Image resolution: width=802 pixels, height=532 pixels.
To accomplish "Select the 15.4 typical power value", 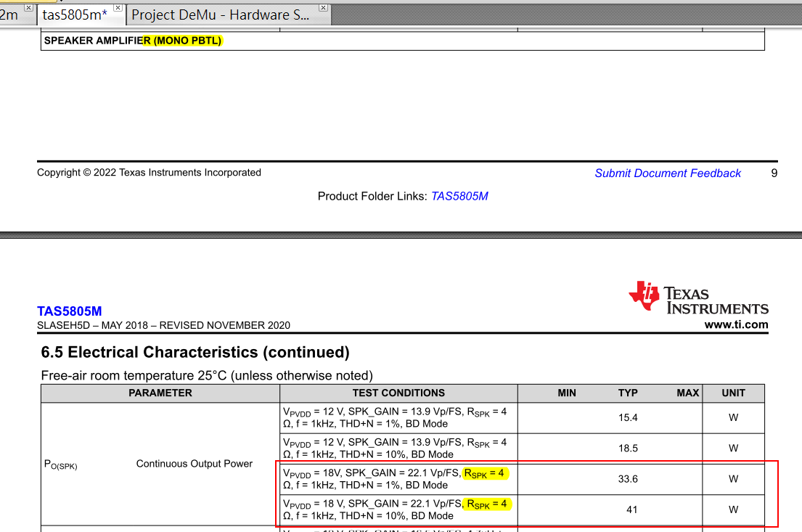I will (628, 417).
